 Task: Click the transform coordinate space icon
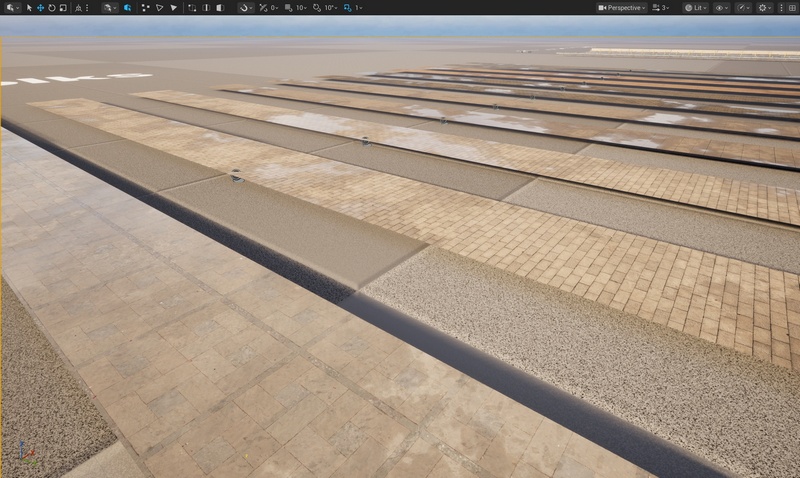78,7
